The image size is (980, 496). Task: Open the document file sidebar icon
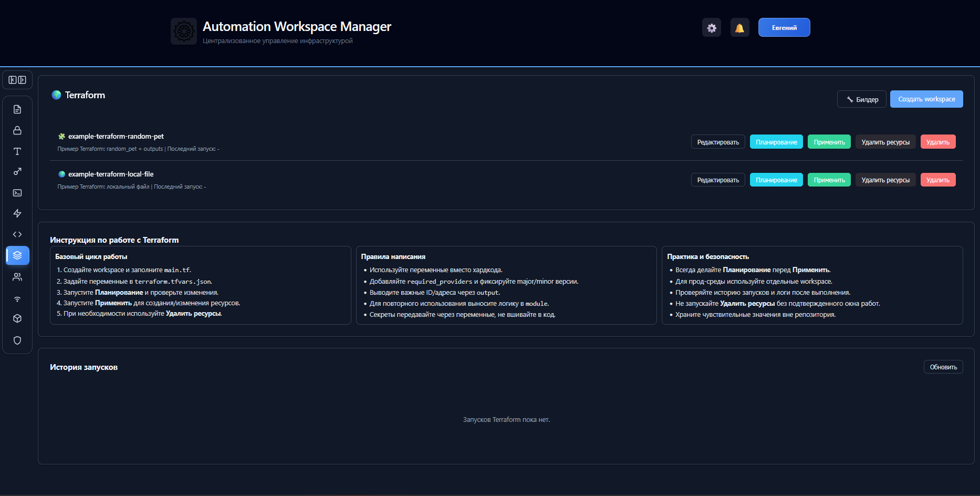17,109
